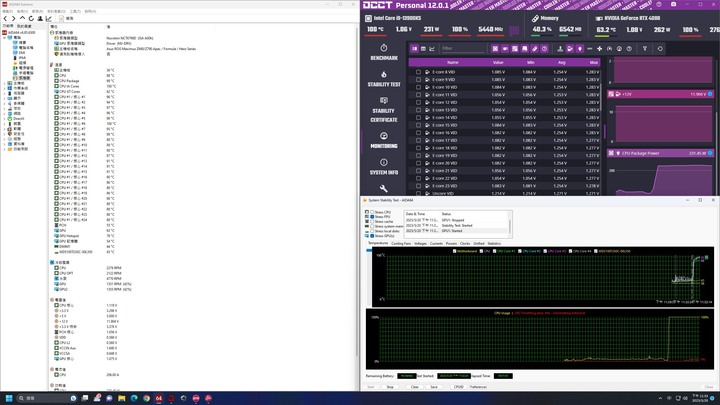
Task: Click Clear button in stability test
Action: point(415,387)
